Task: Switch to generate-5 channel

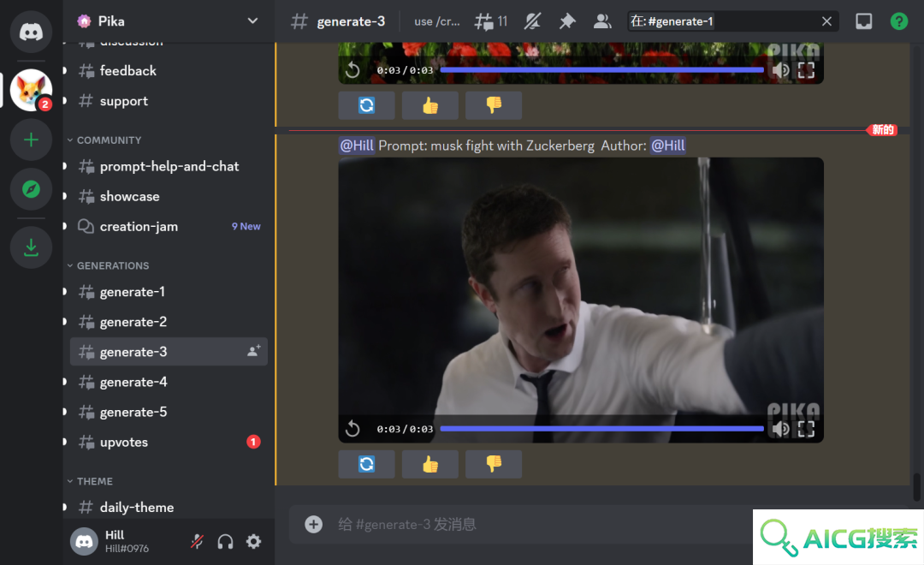Action: 169,413
